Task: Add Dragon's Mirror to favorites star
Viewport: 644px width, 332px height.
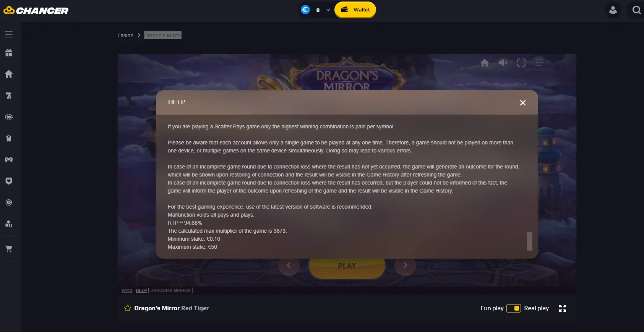Action: pos(128,308)
